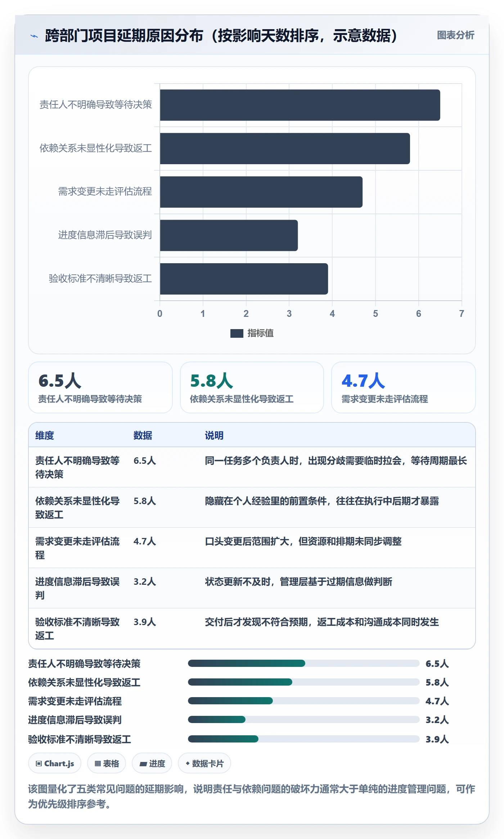Click table cell 责任人不明确导致等待决策
Viewport: 504px width, 839px height.
(77, 467)
